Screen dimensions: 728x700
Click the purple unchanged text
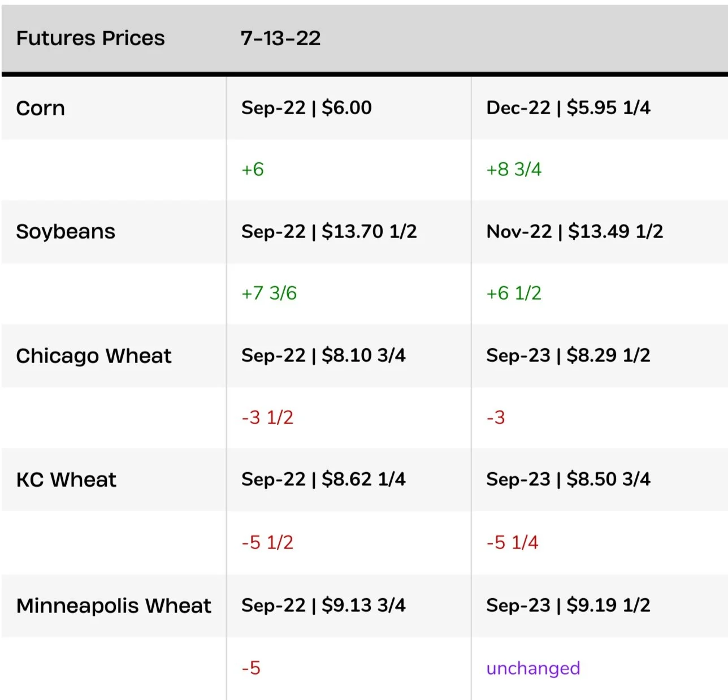(x=533, y=668)
